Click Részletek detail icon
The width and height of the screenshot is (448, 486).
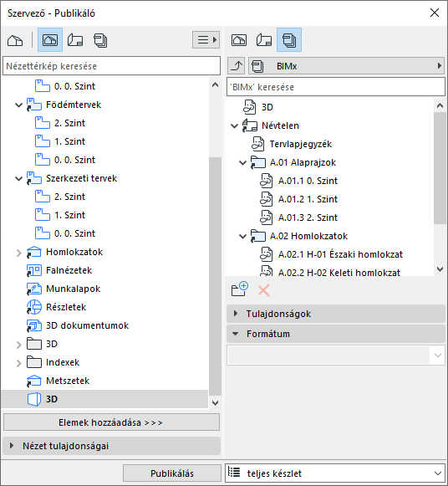point(34,307)
